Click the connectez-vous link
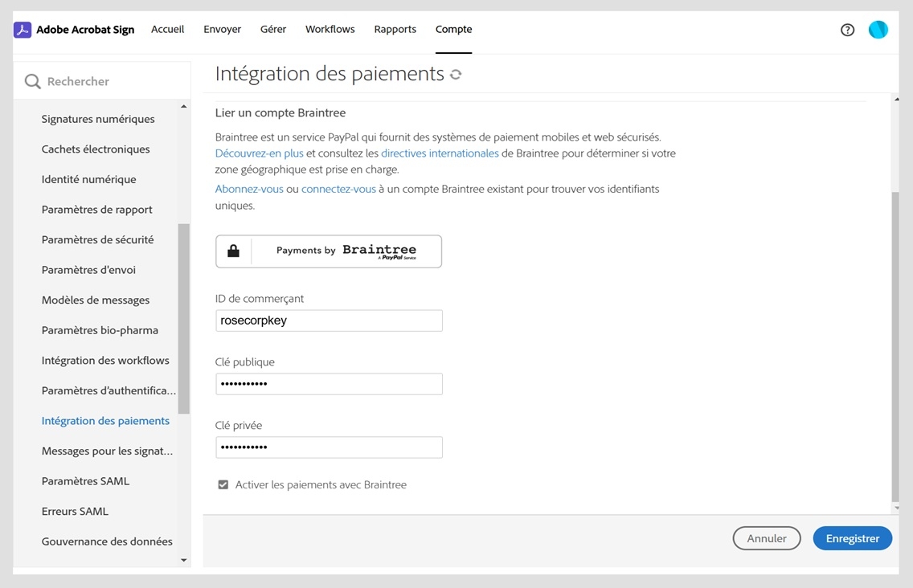The image size is (913, 588). (338, 189)
